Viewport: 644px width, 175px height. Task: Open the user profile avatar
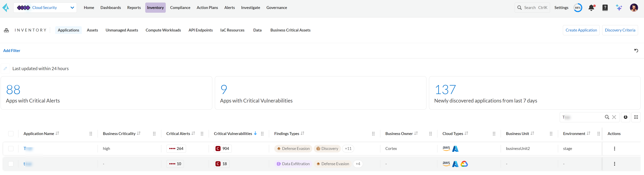pyautogui.click(x=634, y=8)
